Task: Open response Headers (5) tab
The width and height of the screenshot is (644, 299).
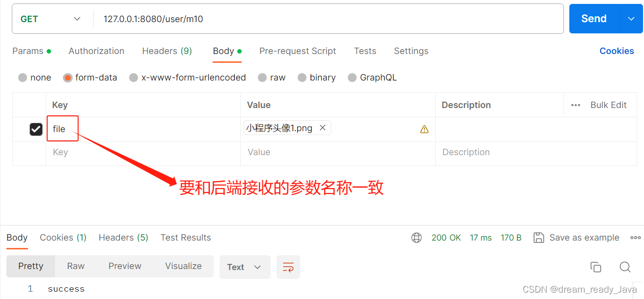Action: coord(123,238)
